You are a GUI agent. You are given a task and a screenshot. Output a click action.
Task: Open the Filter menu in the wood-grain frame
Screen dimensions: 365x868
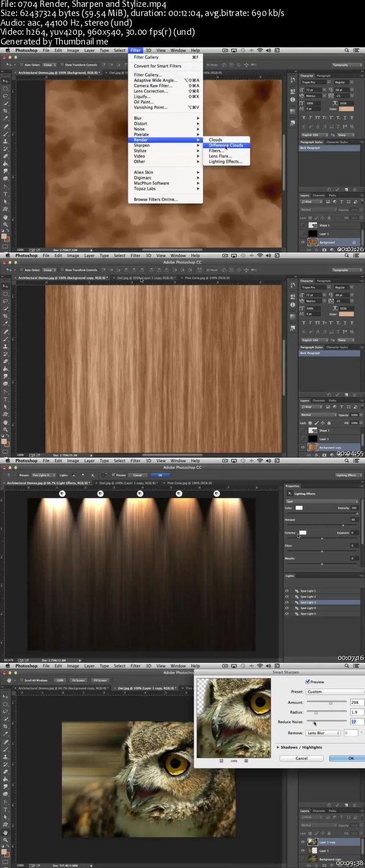click(x=135, y=256)
